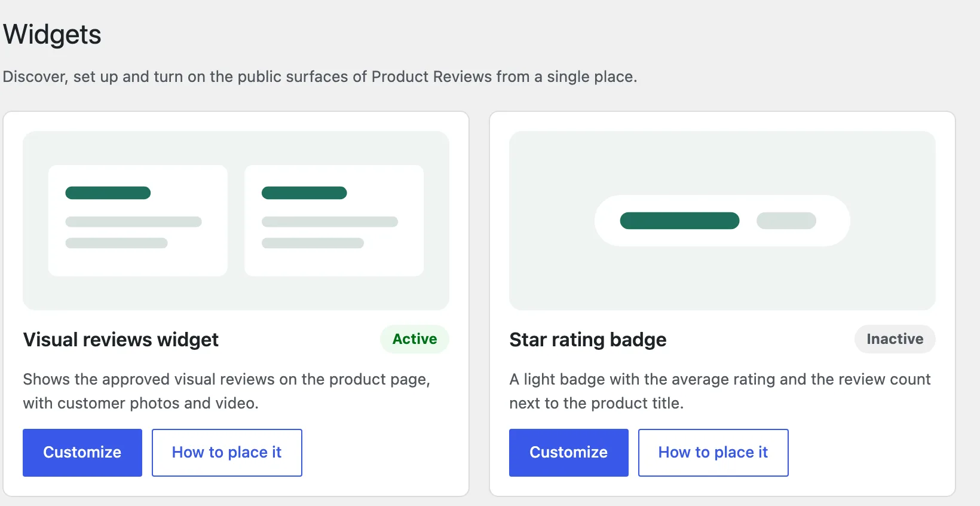Click the 'Discover, set up and turn on' description
Viewport: 980px width, 506px height.
(320, 77)
